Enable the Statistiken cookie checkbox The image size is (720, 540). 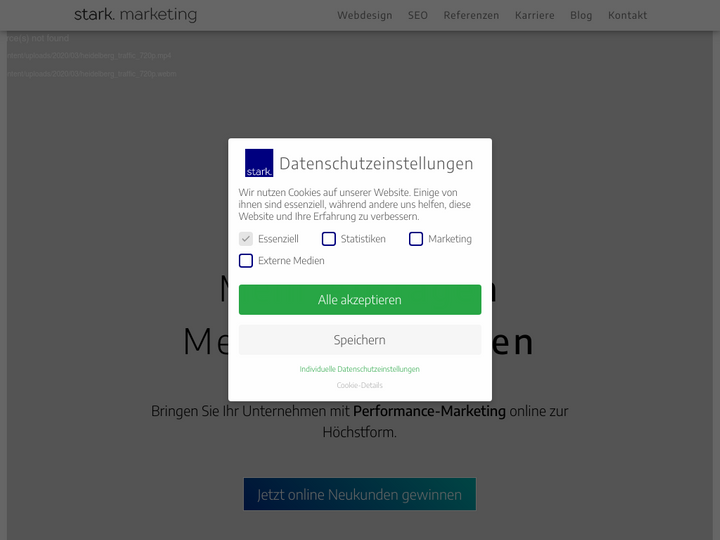point(328,239)
